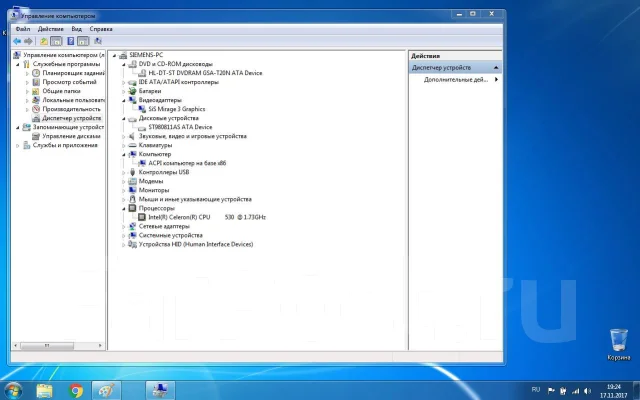Click the Клавиатуры keyboard icon
This screenshot has height=400, width=640.
tap(132, 145)
